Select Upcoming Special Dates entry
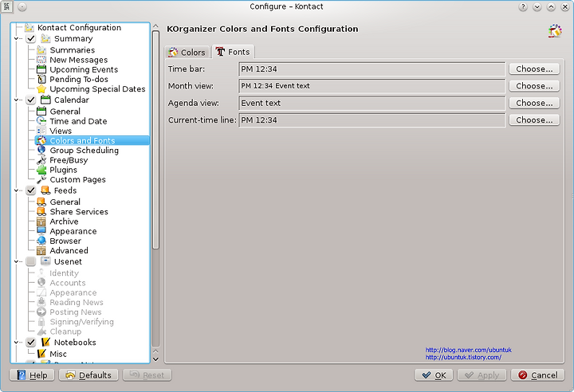Viewport: 574px width, 392px height. [x=97, y=89]
